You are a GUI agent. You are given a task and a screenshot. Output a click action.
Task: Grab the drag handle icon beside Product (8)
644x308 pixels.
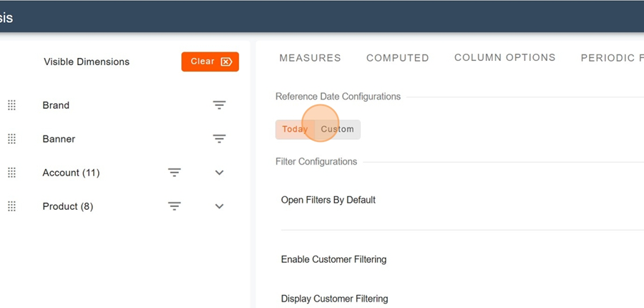(12, 206)
